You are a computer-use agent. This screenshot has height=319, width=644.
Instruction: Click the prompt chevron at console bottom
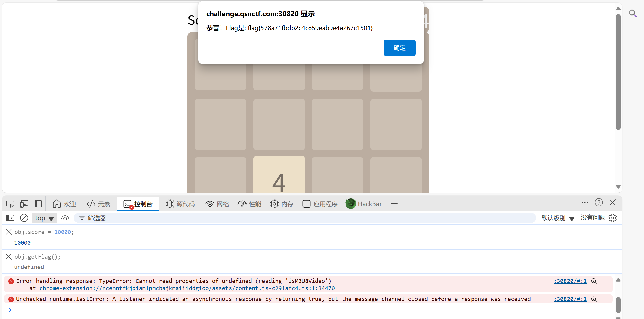(10, 310)
